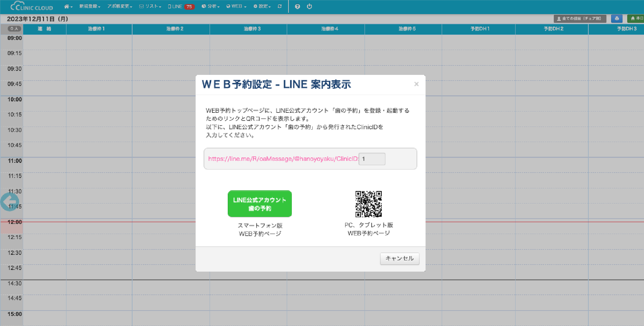Open the LINE menu with 75 badge

click(181, 6)
